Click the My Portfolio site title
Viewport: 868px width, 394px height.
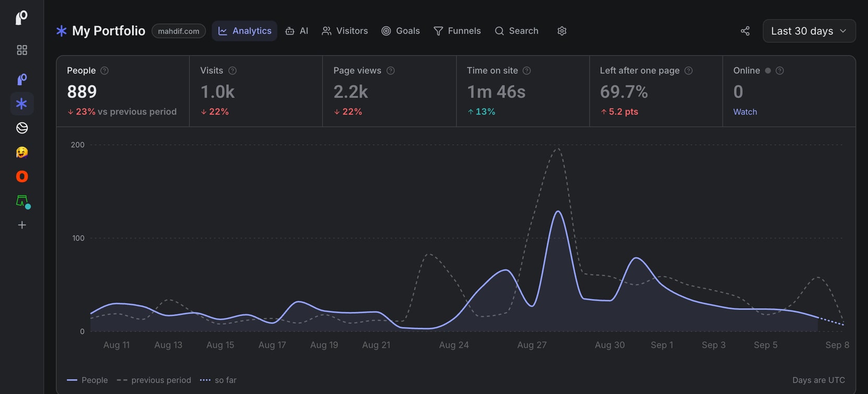point(108,31)
